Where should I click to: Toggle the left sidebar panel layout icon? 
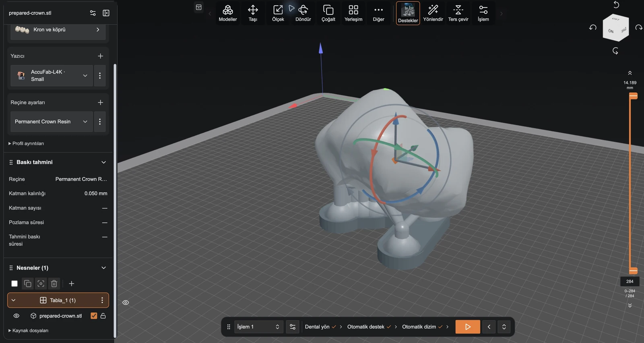[106, 13]
